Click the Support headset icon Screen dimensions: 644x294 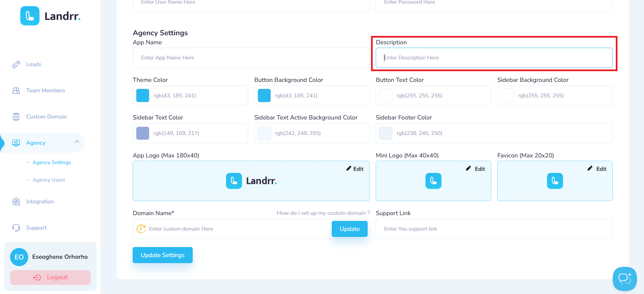[16, 228]
